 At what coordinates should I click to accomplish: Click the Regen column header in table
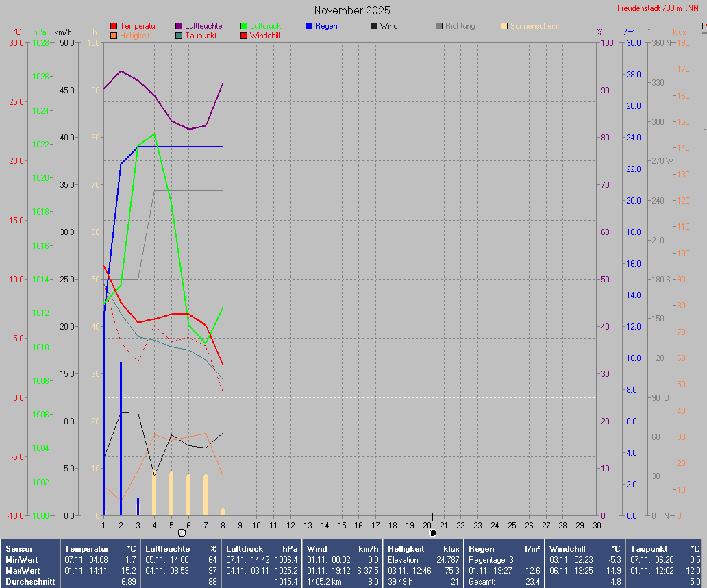coord(480,549)
